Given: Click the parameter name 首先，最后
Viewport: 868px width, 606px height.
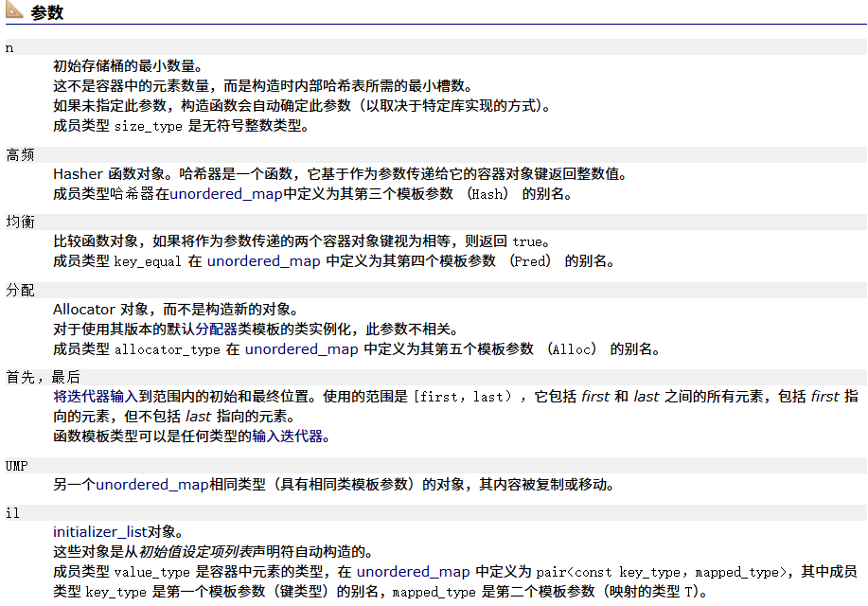Looking at the screenshot, I should tap(43, 377).
